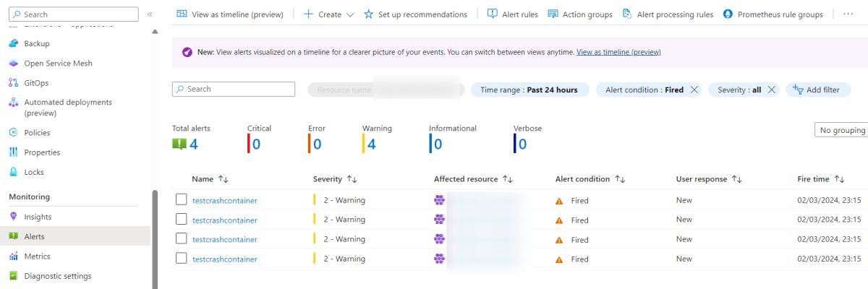Remove the Alert condition filter with its X
The image size is (868, 289).
(x=694, y=90)
